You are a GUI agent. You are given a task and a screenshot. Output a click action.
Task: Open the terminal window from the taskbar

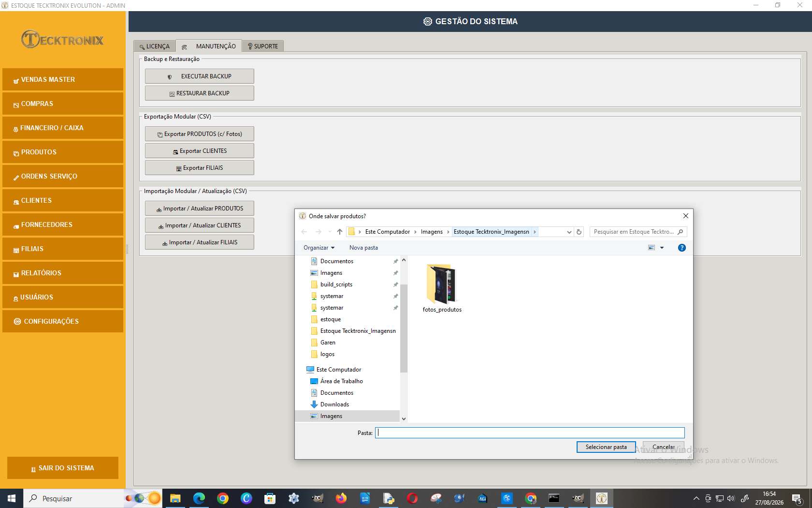tap(554, 498)
